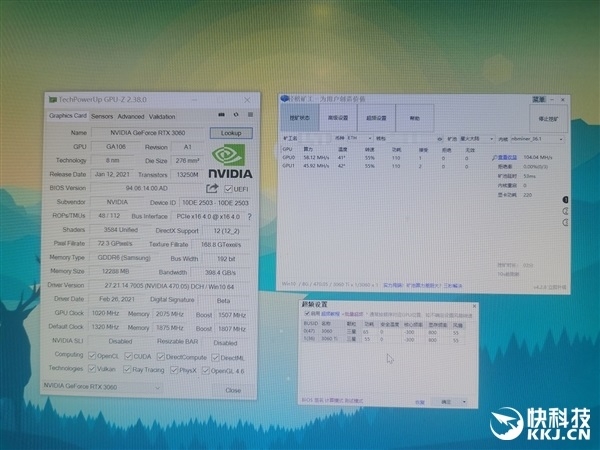This screenshot has height=450, width=600.
Task: Click the BIOS export share icon
Action: pos(212,188)
